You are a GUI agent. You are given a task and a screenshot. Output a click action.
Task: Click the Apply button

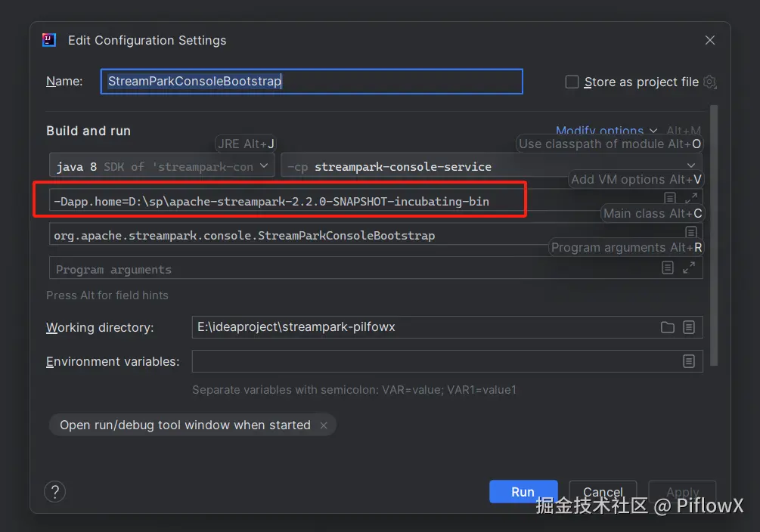682,492
